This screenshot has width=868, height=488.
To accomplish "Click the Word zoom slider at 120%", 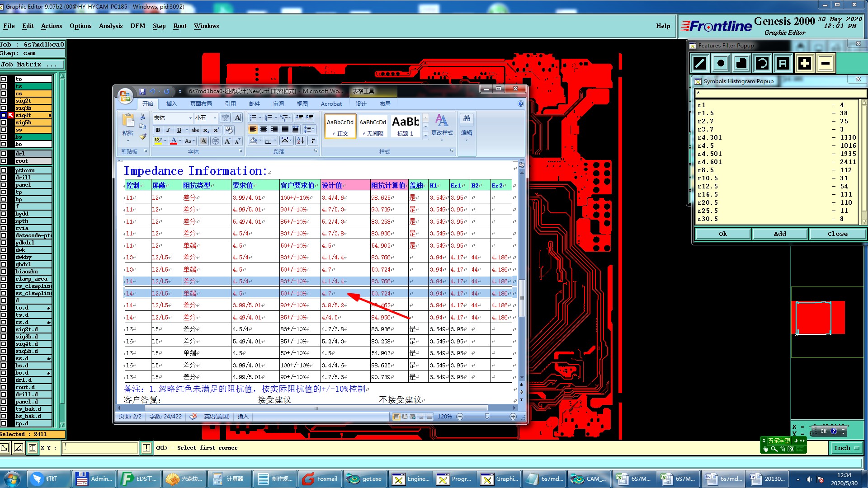I will tap(486, 417).
